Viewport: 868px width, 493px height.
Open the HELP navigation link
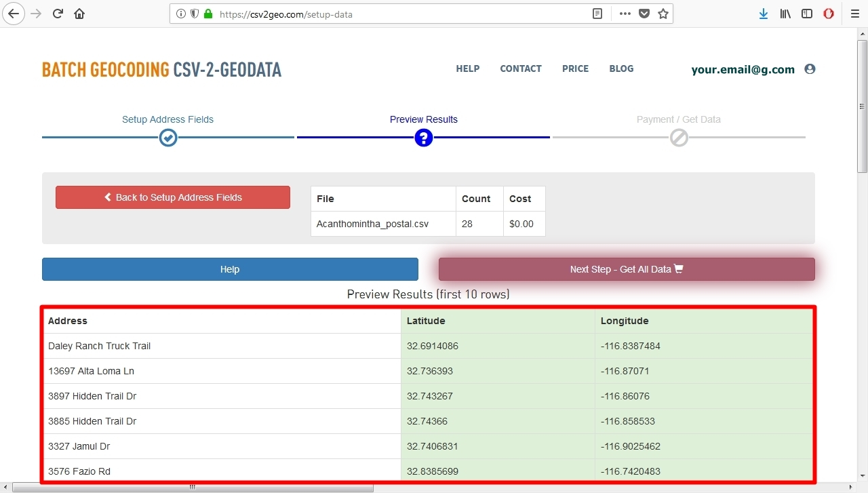pos(468,68)
